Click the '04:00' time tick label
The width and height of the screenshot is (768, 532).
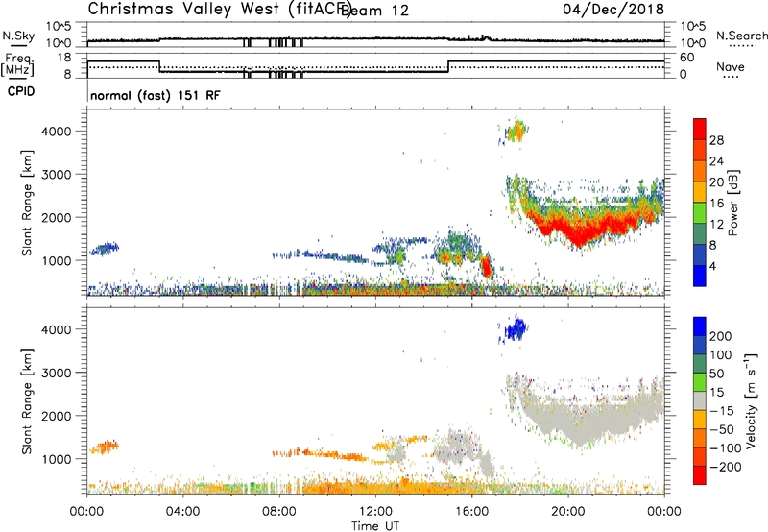(182, 512)
